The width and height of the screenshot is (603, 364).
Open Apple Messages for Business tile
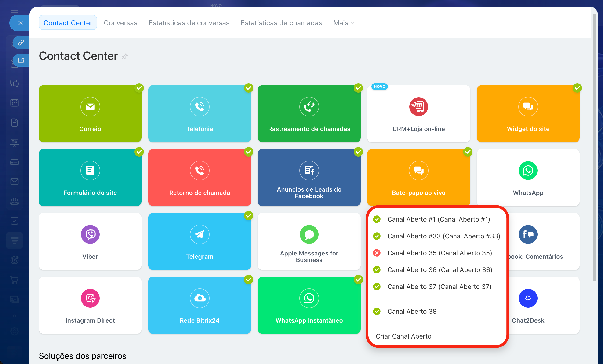point(309,241)
